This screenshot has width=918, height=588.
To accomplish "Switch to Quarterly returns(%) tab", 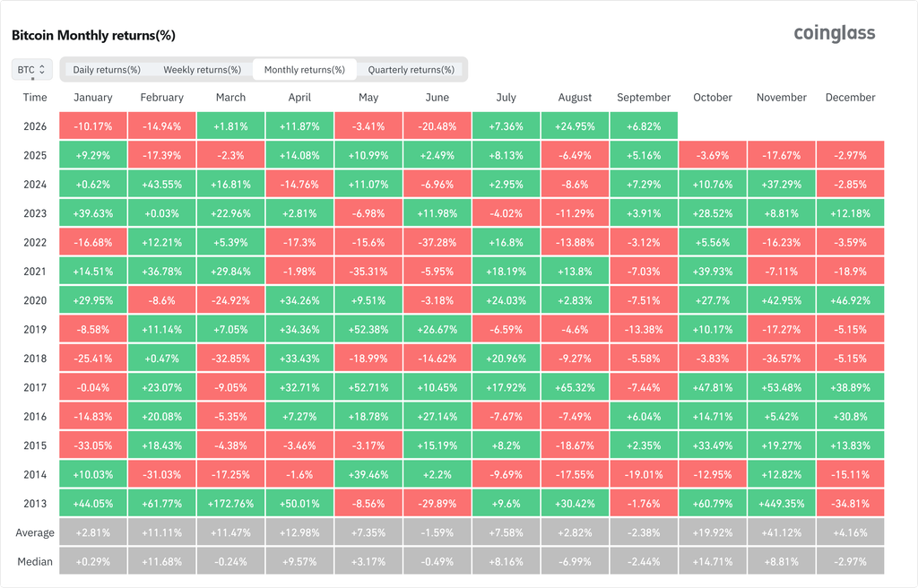I will (x=411, y=70).
